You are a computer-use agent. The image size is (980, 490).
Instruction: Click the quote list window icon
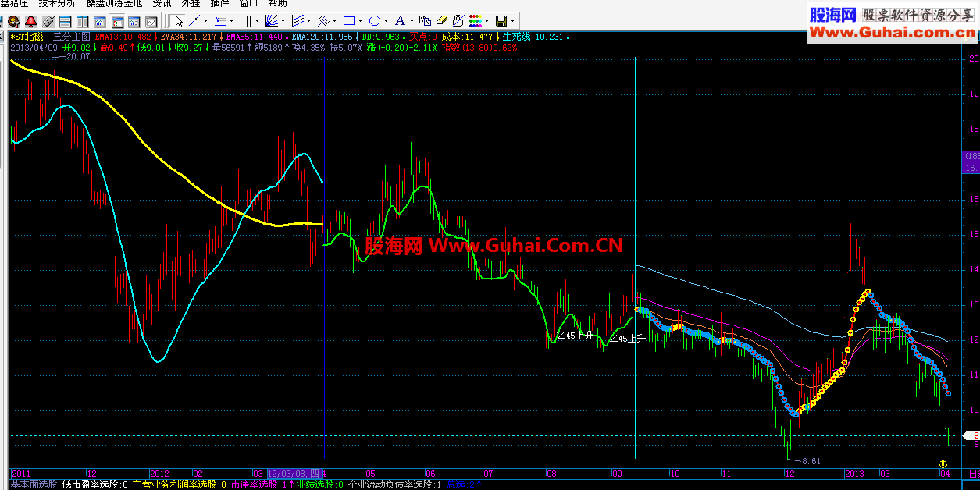[x=134, y=21]
